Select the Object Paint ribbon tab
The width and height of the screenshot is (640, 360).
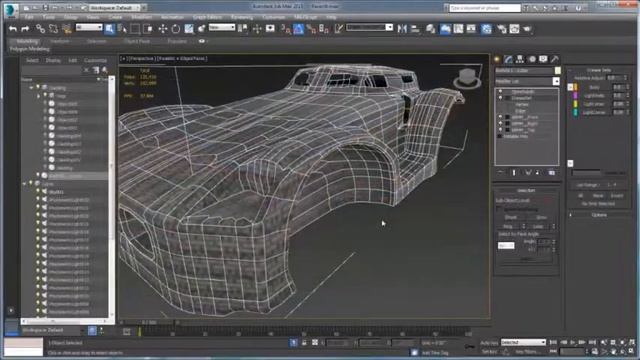click(x=137, y=41)
